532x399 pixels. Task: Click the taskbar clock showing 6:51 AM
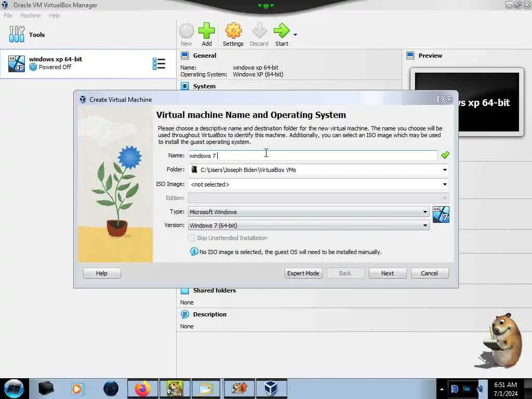[506, 389]
